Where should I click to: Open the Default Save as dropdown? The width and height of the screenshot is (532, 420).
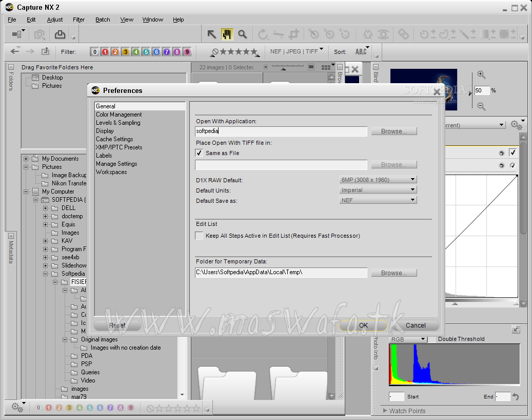[378, 200]
